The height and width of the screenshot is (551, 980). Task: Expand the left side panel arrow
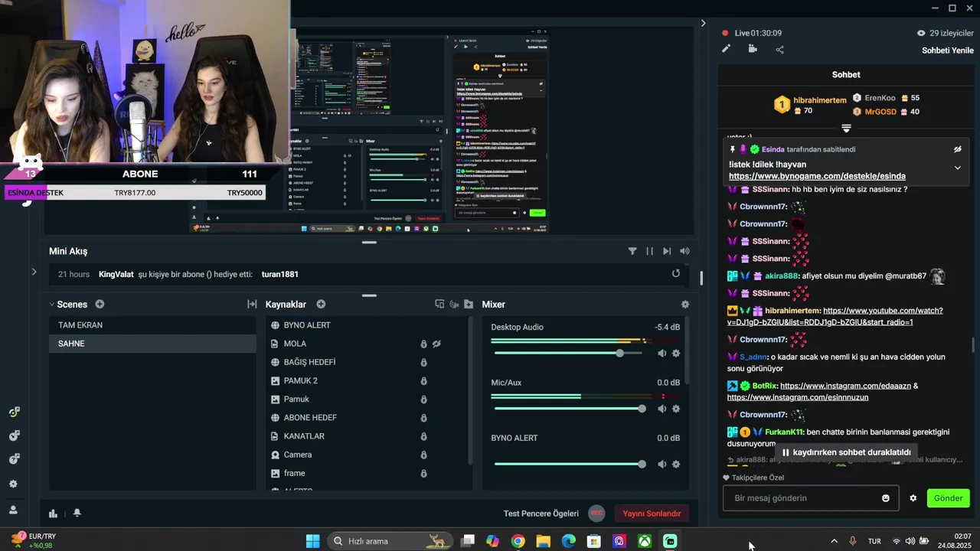pos(34,272)
